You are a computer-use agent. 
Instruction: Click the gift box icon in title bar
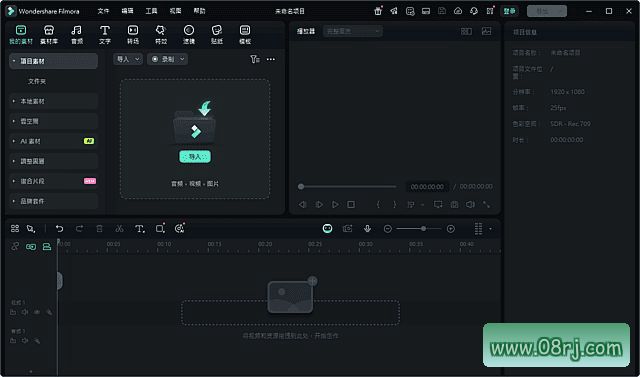(x=378, y=11)
